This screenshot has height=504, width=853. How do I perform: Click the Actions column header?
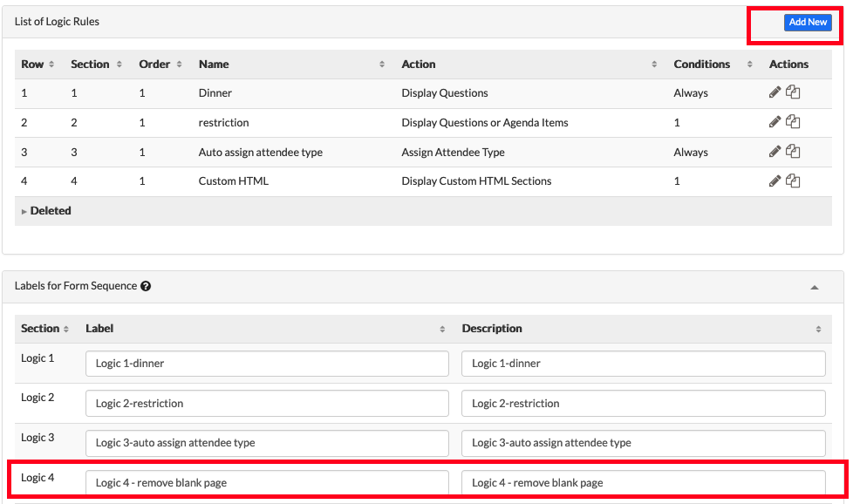tap(788, 65)
